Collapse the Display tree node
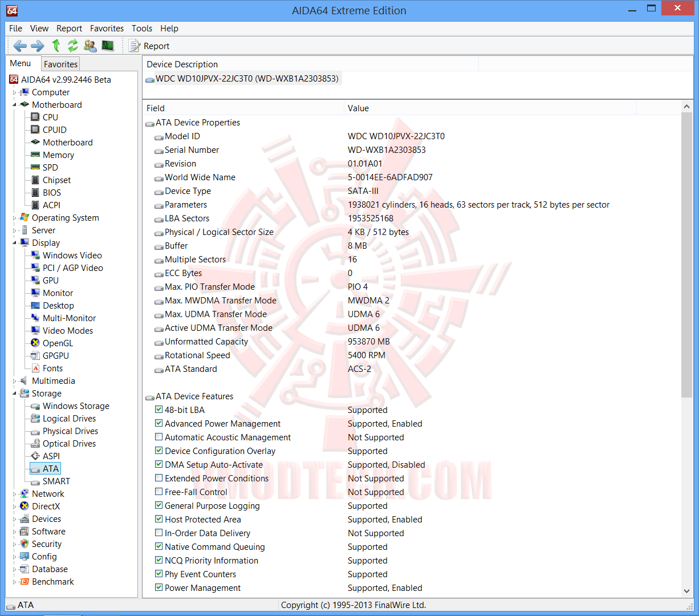699x616 pixels. (15, 243)
